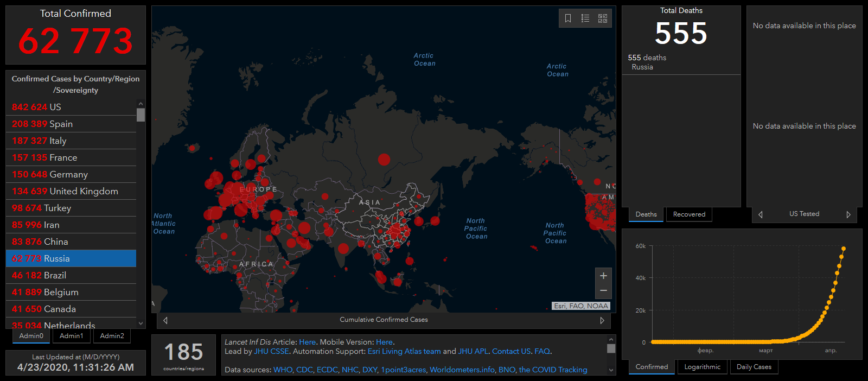The height and width of the screenshot is (381, 868).
Task: Zoom out on the map
Action: (x=603, y=291)
